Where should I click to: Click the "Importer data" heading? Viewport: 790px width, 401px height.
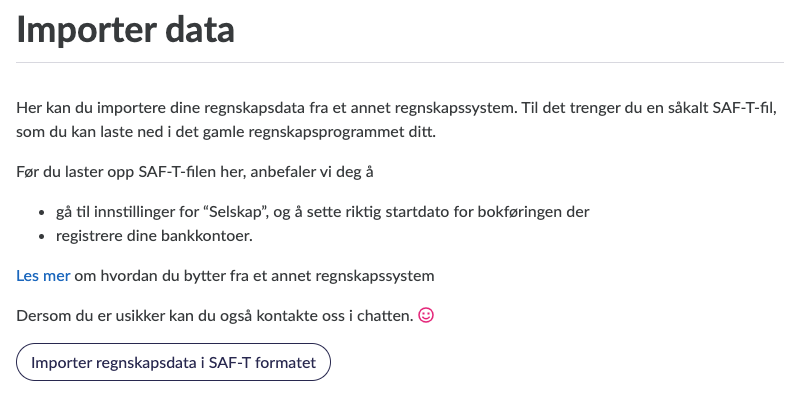pyautogui.click(x=126, y=31)
